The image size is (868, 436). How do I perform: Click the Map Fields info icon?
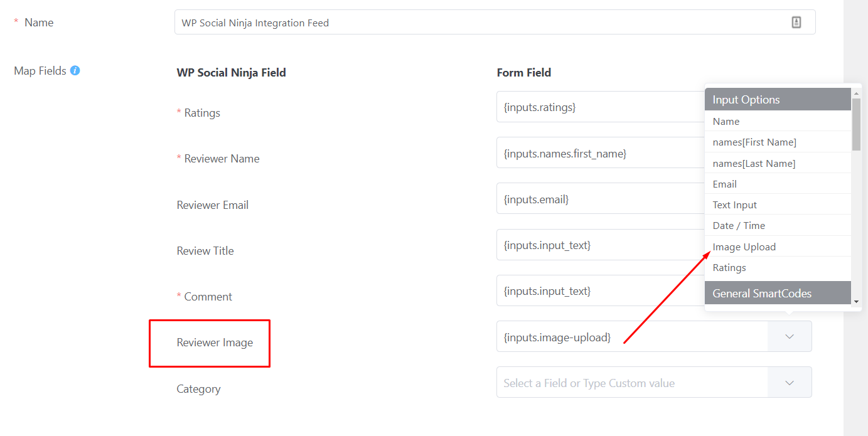click(x=75, y=70)
